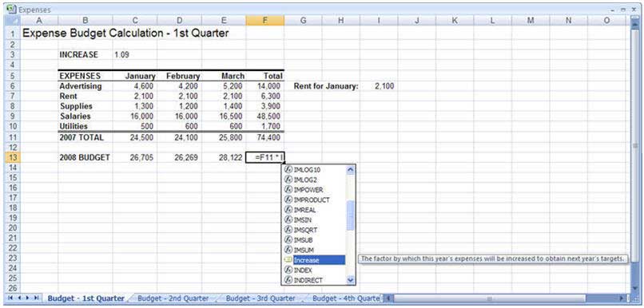The width and height of the screenshot is (644, 308).
Task: Choose INDEX function in the list
Action: [315, 270]
